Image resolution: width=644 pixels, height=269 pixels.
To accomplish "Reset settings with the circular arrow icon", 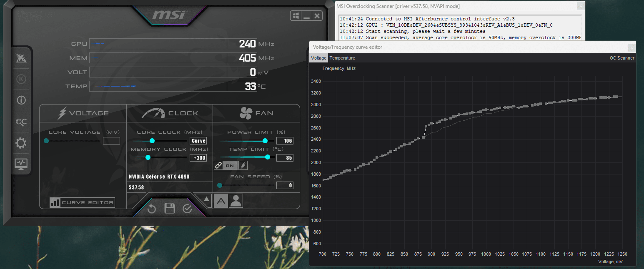I will (152, 209).
